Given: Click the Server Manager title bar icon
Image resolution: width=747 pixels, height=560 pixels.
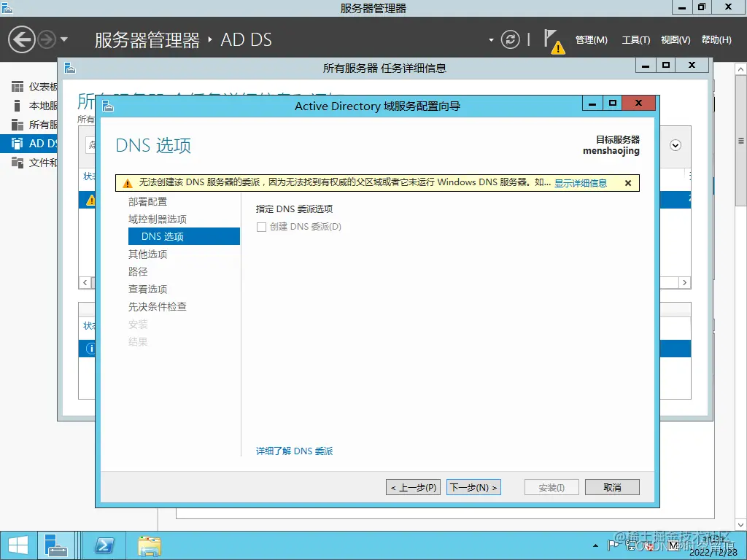Looking at the screenshot, I should point(7,7).
